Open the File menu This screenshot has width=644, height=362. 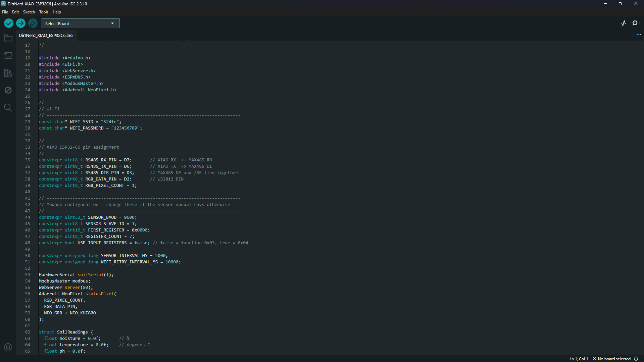click(x=5, y=12)
